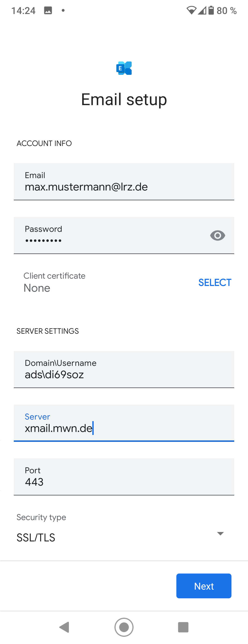Viewport: 248px width, 644px height.
Task: Show password with the eye icon
Action: click(217, 235)
